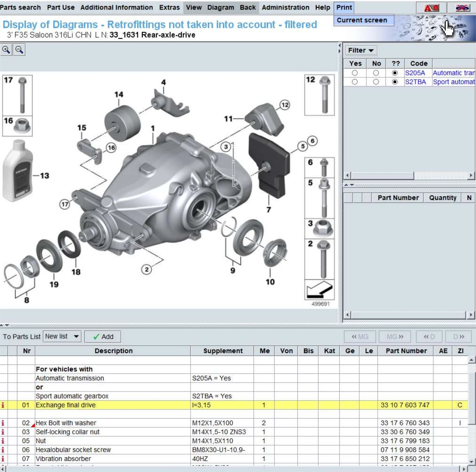476x472 pixels.
Task: Click info icon for Vibration absorber row
Action: tap(3, 459)
